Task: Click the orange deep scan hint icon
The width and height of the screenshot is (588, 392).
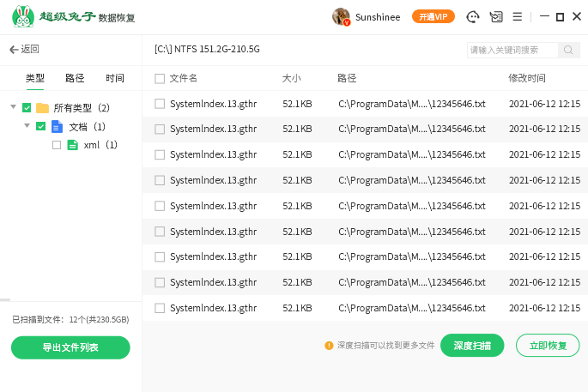Action: [x=329, y=346]
